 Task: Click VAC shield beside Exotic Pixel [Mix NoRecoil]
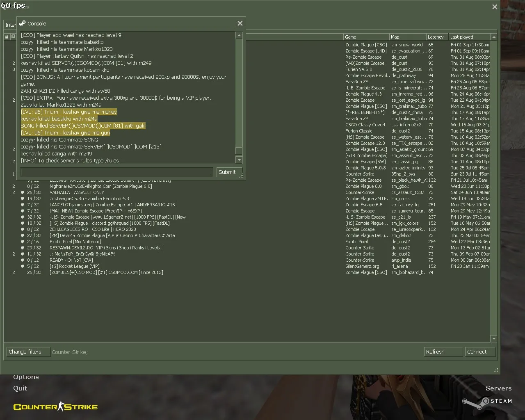[23, 242]
